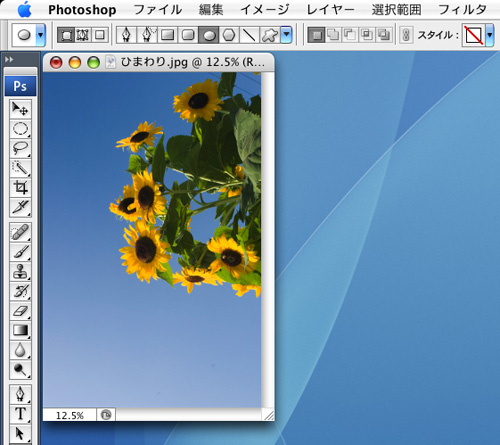Open the 選択範囲 menu
This screenshot has width=500, height=445.
[396, 10]
